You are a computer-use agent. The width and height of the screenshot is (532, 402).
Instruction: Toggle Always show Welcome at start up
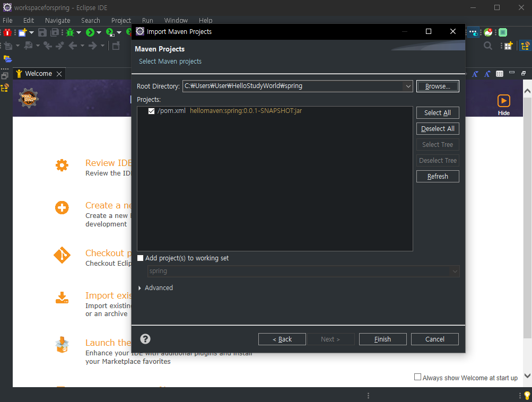[417, 377]
